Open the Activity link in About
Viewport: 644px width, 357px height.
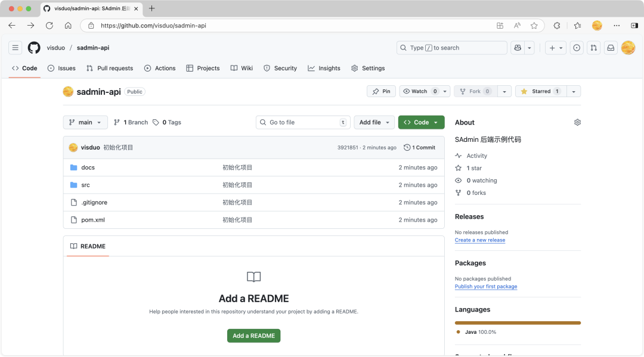(x=471, y=156)
